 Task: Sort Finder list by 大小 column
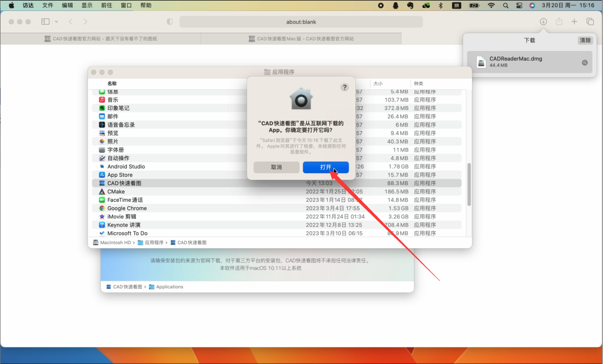pyautogui.click(x=377, y=84)
